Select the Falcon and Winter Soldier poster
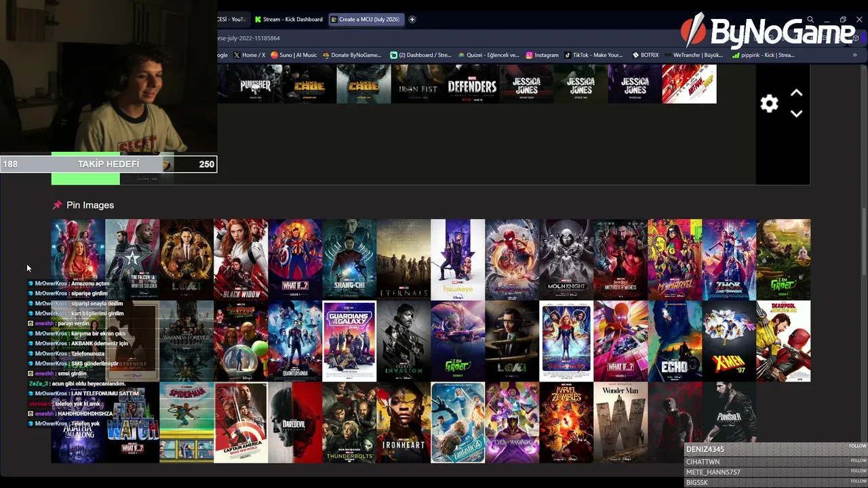 [x=132, y=260]
